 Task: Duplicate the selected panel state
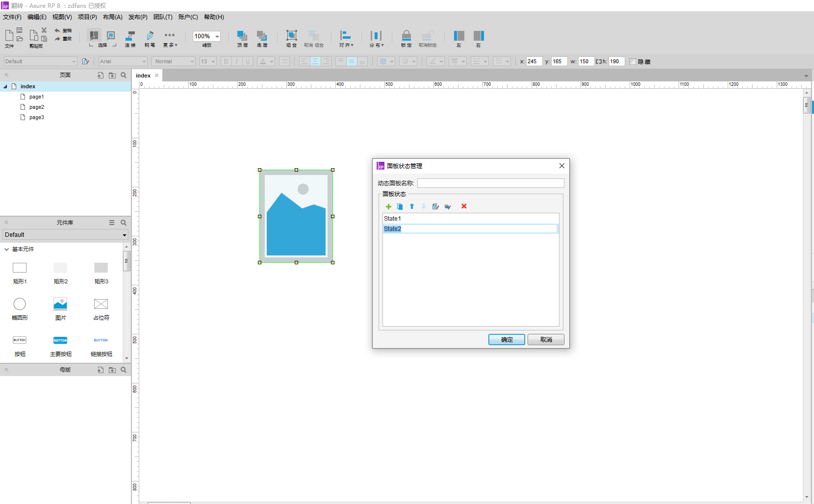point(400,206)
